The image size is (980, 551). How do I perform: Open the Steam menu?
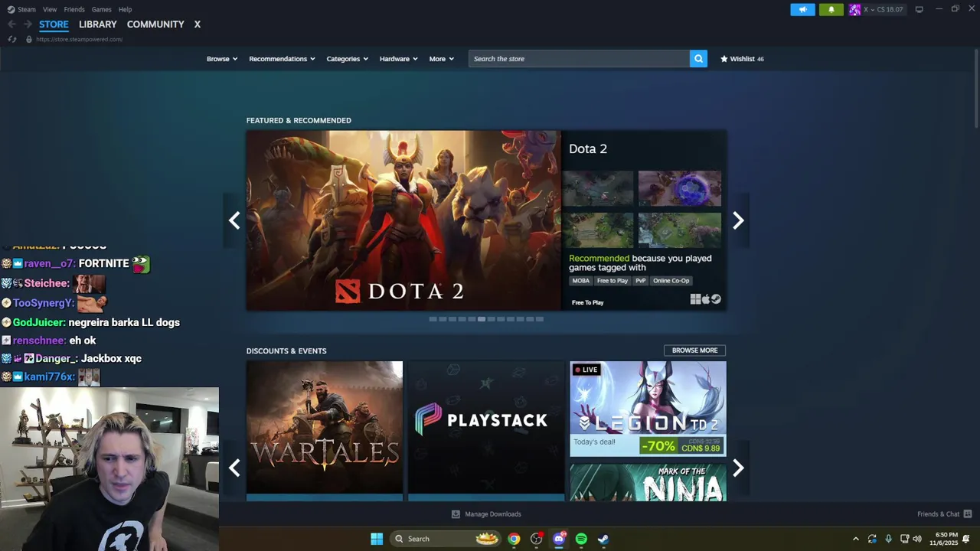click(27, 9)
